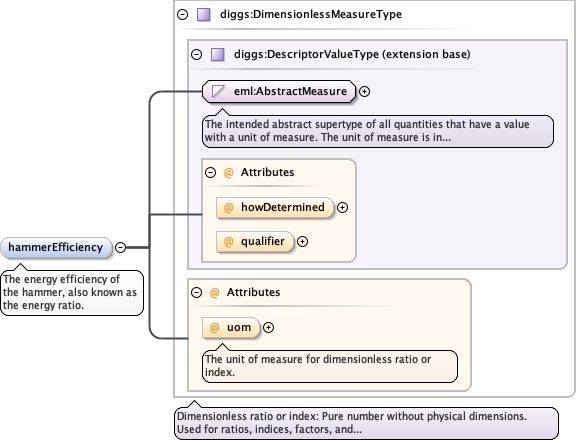Collapse the Attributes group containing uom
This screenshot has width=577, height=443.
pos(197,293)
